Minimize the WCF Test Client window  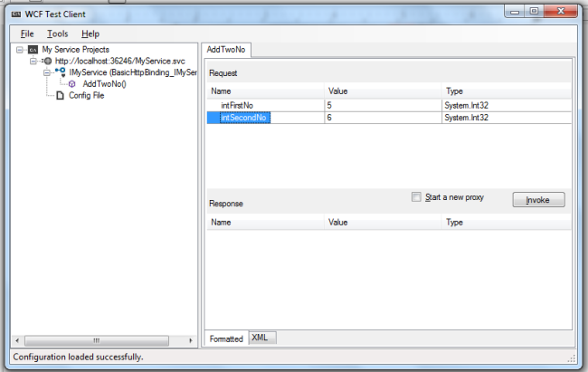click(x=515, y=12)
